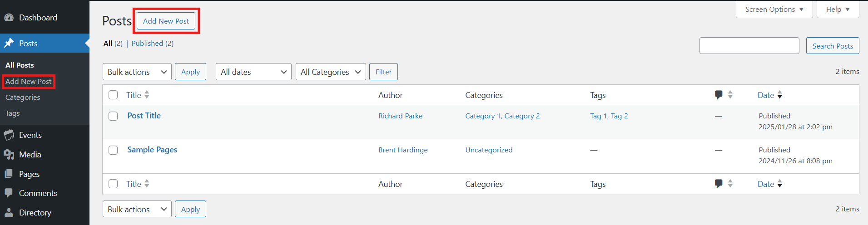Click the Comments speech bubble sidebar icon
The image size is (868, 225).
(x=9, y=193)
